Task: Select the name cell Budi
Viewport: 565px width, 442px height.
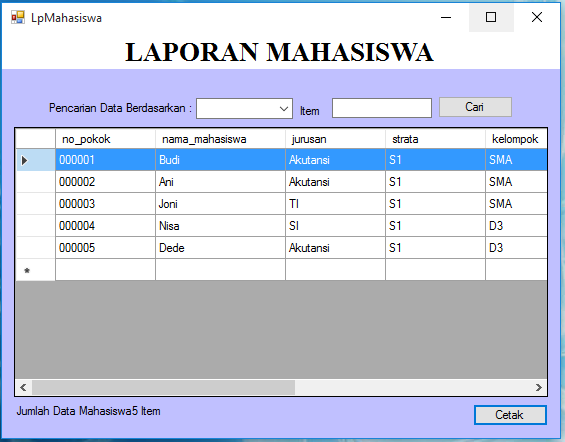Action: (220, 160)
